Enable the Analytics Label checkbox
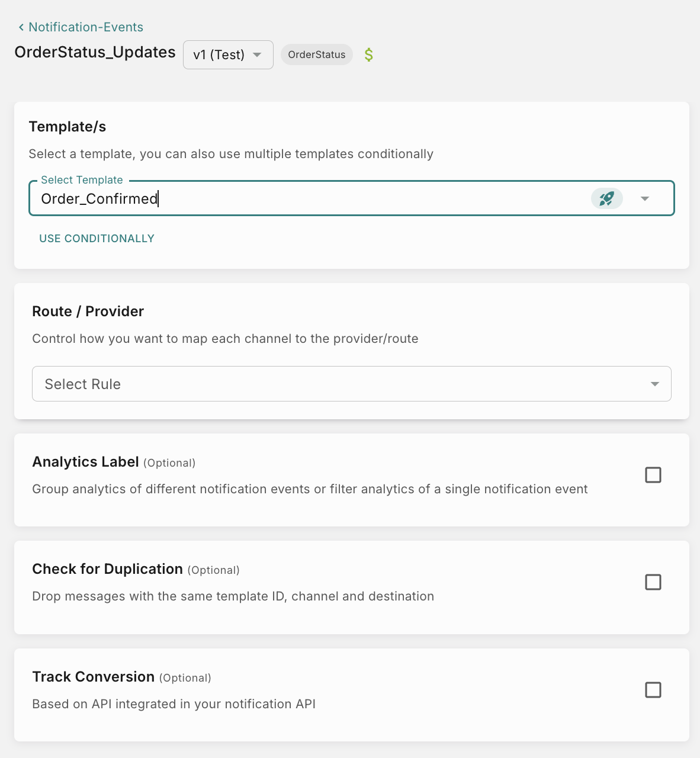This screenshot has height=758, width=700. coord(653,475)
